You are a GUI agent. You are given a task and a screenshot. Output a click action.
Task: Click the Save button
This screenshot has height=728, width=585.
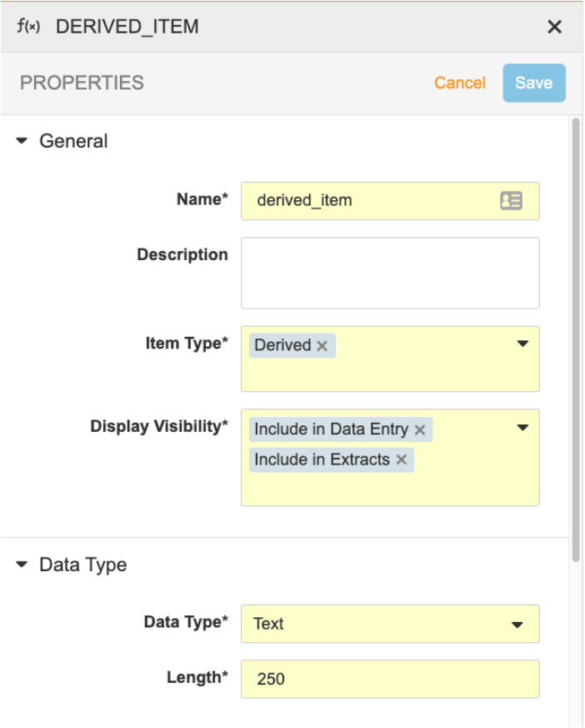click(533, 83)
